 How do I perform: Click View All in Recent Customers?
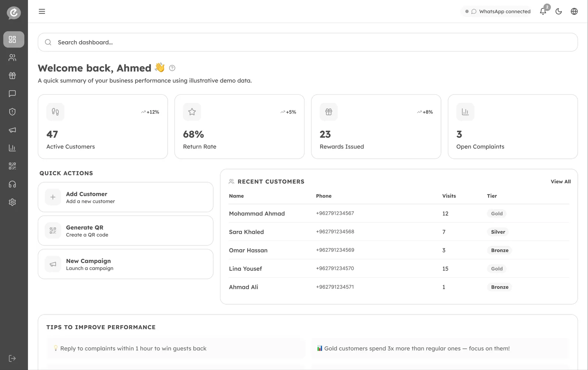(560, 182)
